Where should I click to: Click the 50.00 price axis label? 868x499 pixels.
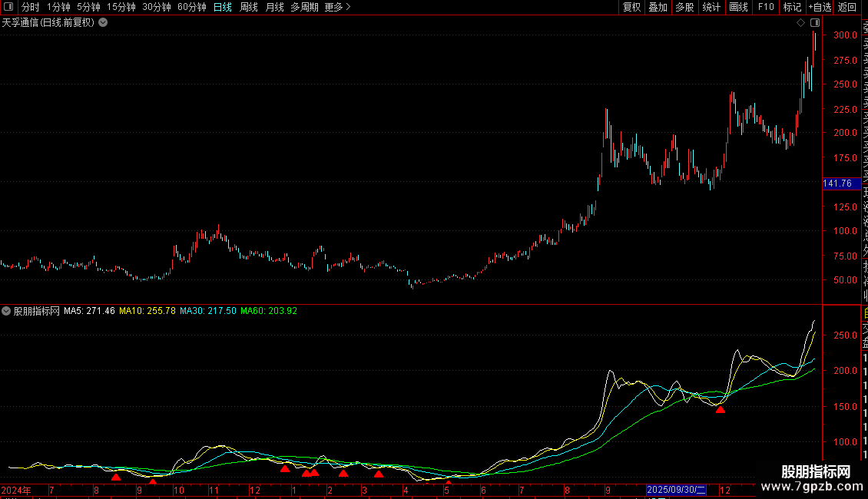[x=845, y=280]
